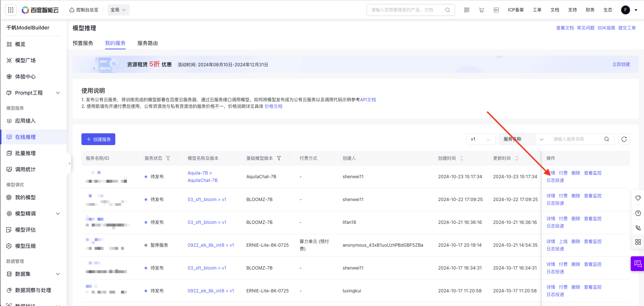Click the 创建服务 button
The image size is (644, 306).
point(98,139)
